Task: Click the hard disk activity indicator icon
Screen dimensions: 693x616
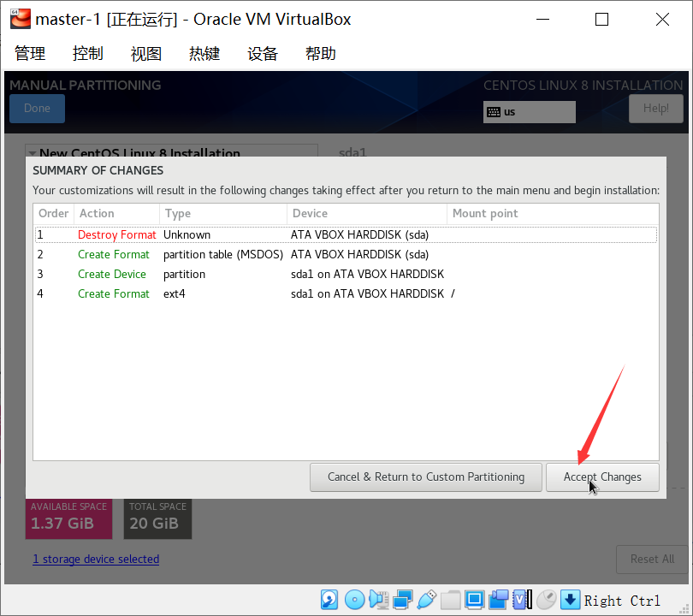Action: 329,600
